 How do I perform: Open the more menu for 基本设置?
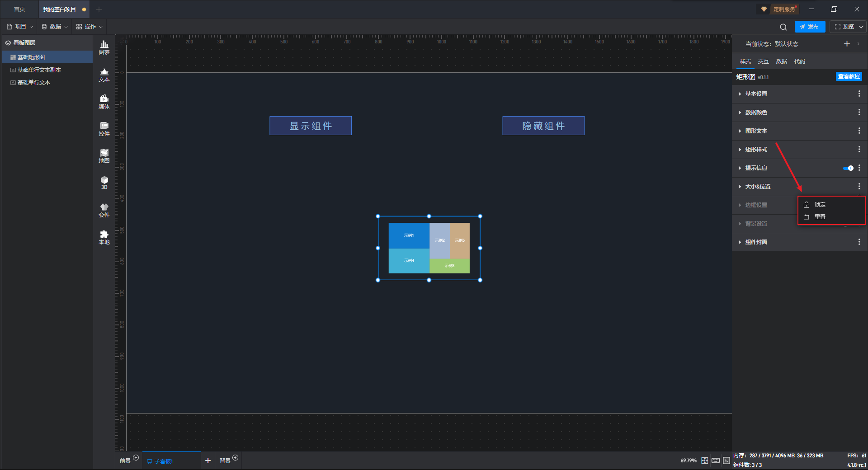tap(859, 94)
